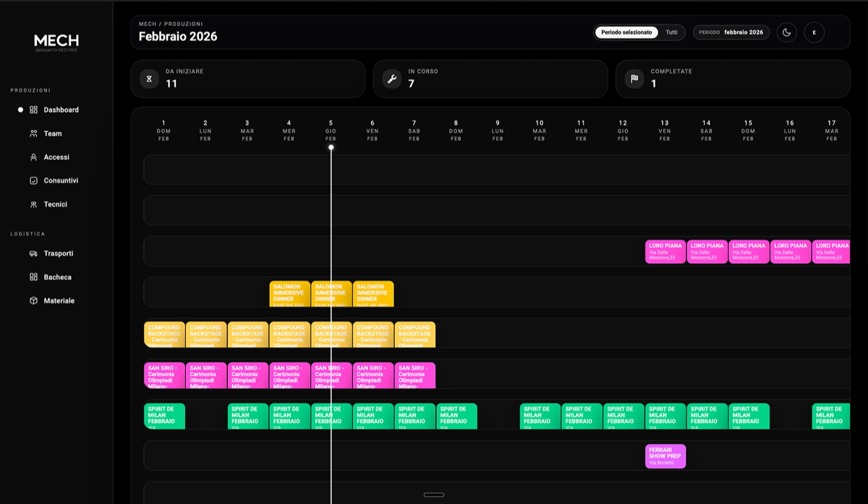Image resolution: width=868 pixels, height=504 pixels.
Task: Toggle dark mode moon button
Action: pyautogui.click(x=787, y=33)
